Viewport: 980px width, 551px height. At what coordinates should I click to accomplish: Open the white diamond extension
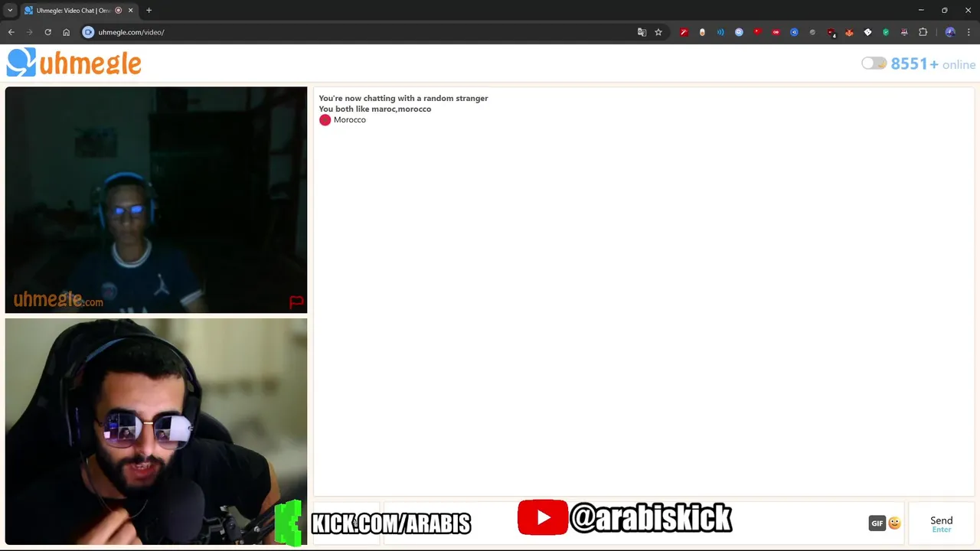[867, 32]
